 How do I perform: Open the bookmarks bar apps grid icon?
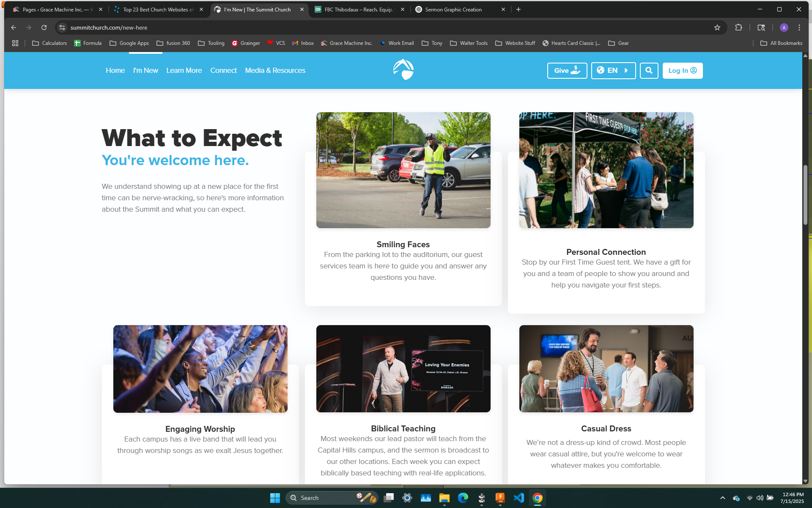15,43
